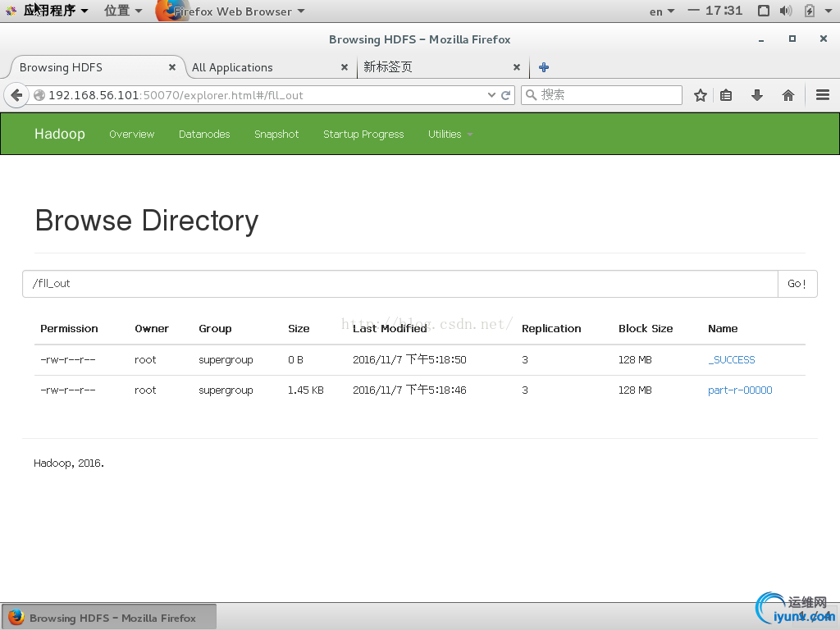Open downloads via the arrow icon
This screenshot has height=630, width=840.
[x=756, y=95]
